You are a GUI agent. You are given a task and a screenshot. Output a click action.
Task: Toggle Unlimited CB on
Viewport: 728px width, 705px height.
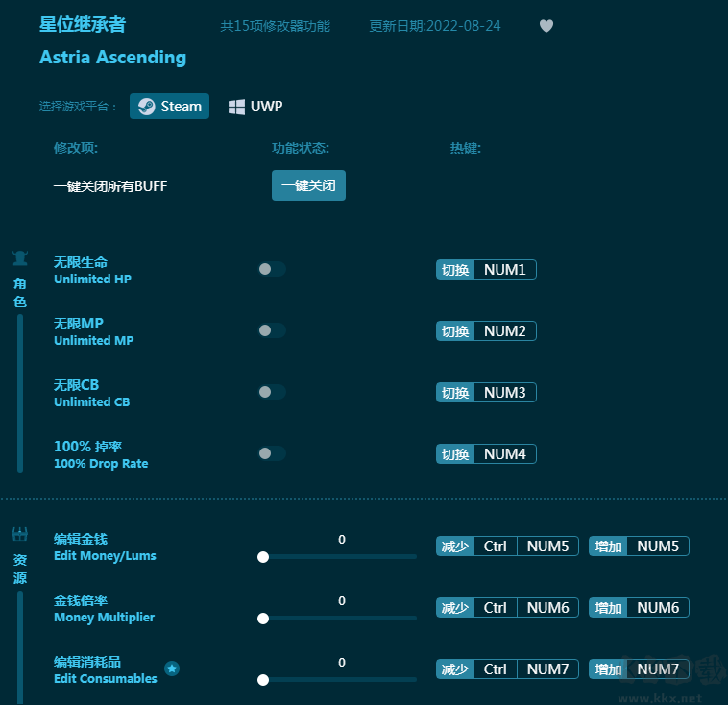(x=271, y=392)
